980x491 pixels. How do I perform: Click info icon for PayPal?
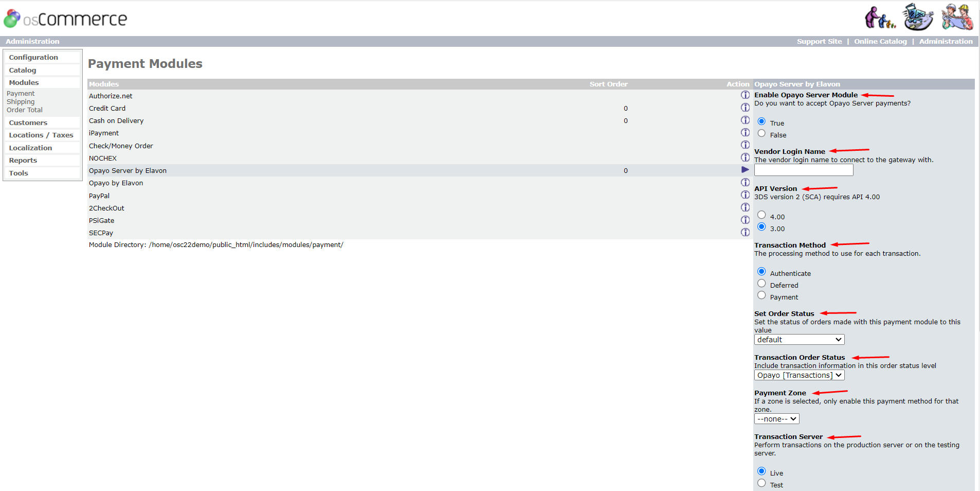[x=745, y=195]
